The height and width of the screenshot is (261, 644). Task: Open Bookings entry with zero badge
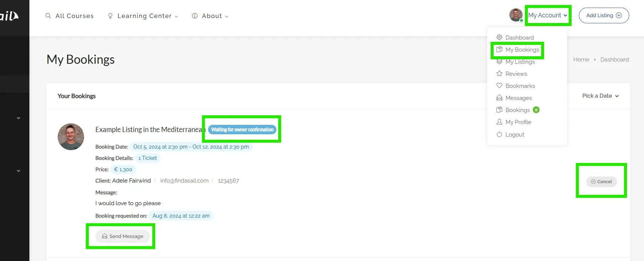(x=517, y=110)
